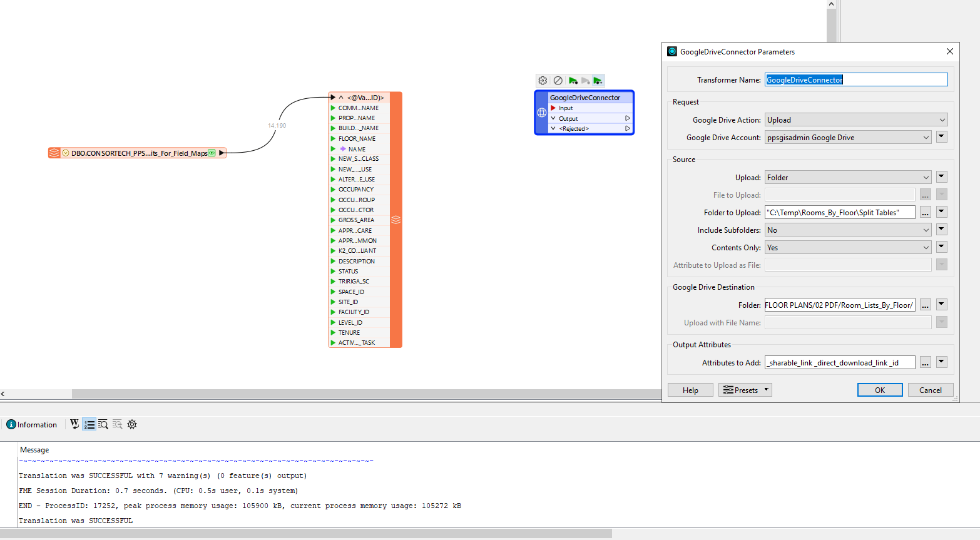Click the yellow collapse circle icon on DBO.CONSORTECH reader

[x=65, y=153]
